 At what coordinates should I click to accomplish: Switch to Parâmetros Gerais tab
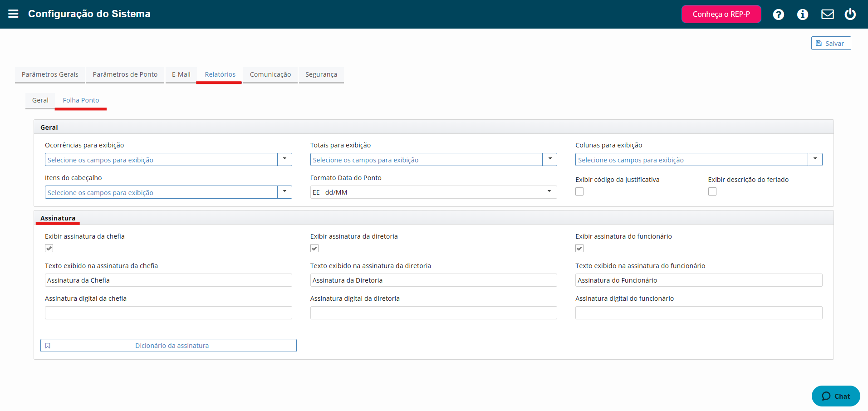[50, 74]
